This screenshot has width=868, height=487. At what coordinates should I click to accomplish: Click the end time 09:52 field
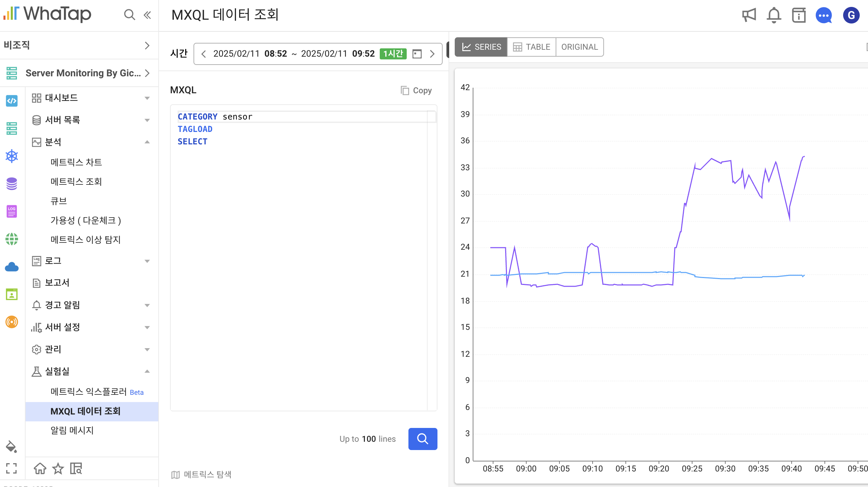(x=364, y=54)
